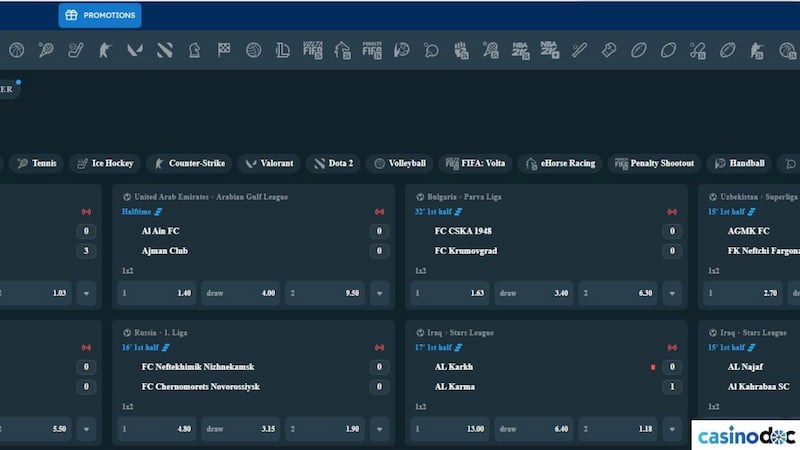
Task: Expand more markets for FC CSKA 1948 match
Action: pyautogui.click(x=672, y=293)
